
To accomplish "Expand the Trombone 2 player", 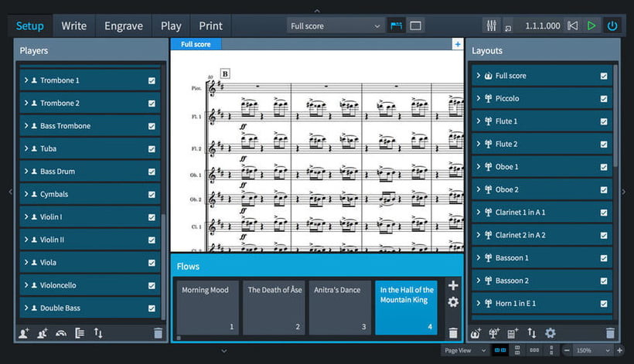I will point(26,103).
